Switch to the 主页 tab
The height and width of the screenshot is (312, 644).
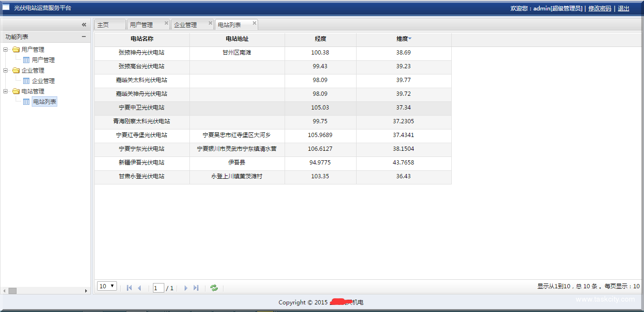click(109, 24)
